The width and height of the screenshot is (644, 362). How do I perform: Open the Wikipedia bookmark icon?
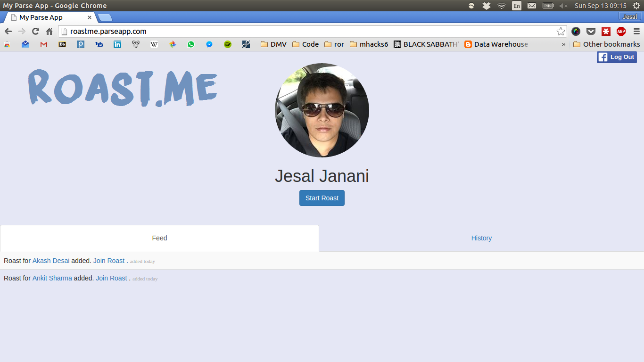pyautogui.click(x=154, y=44)
